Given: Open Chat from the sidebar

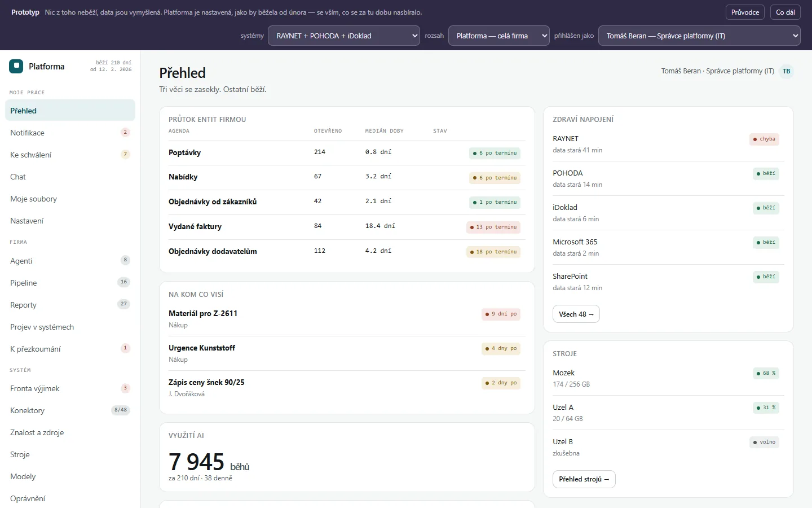Looking at the screenshot, I should (x=70, y=177).
